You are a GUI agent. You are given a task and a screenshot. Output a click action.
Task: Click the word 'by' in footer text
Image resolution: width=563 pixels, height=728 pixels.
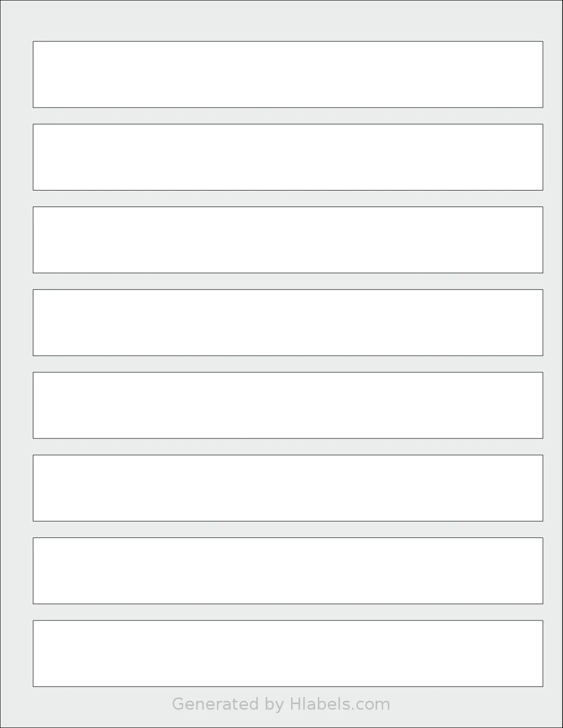275,705
